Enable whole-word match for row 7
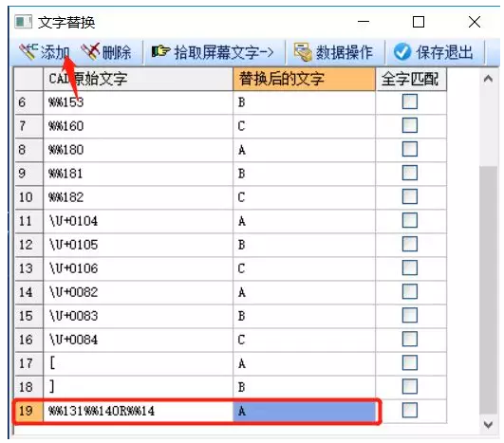 (x=410, y=125)
